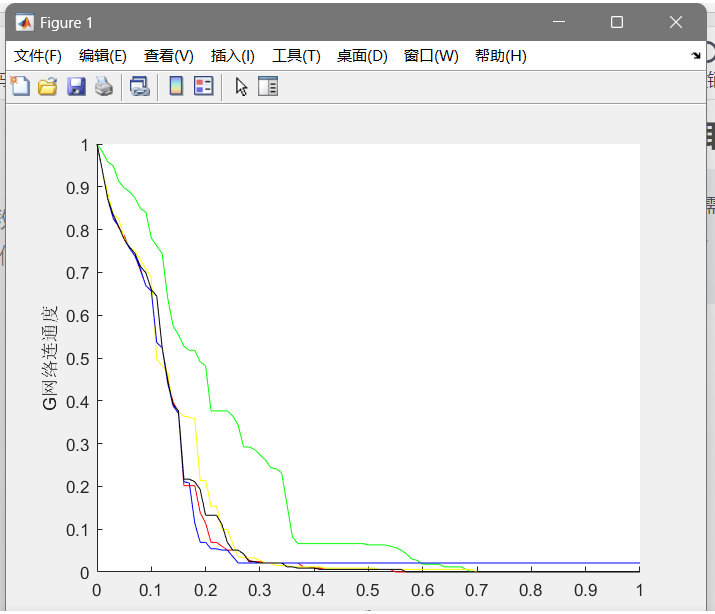The width and height of the screenshot is (715, 614).
Task: Insert legend from toolbar
Action: coord(203,86)
